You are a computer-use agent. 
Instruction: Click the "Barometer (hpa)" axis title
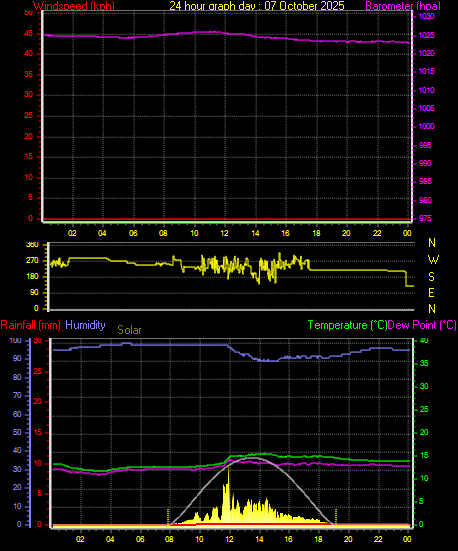click(x=403, y=6)
